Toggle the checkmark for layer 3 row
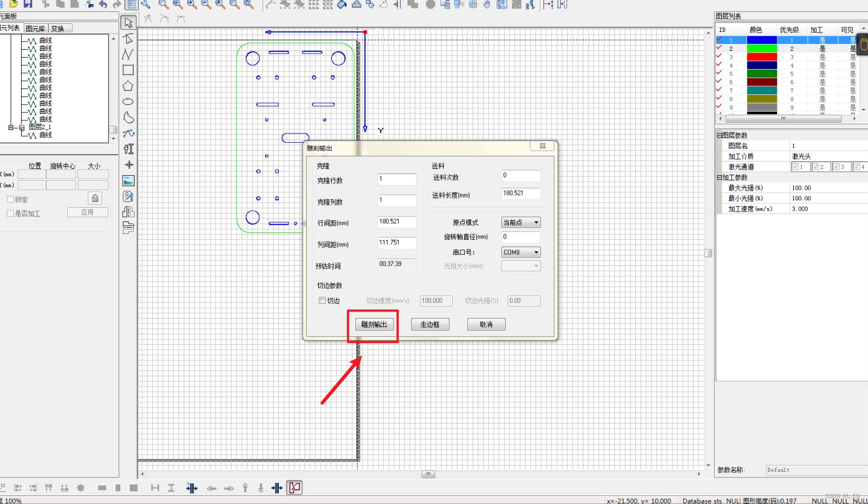The image size is (868, 504). click(x=719, y=55)
